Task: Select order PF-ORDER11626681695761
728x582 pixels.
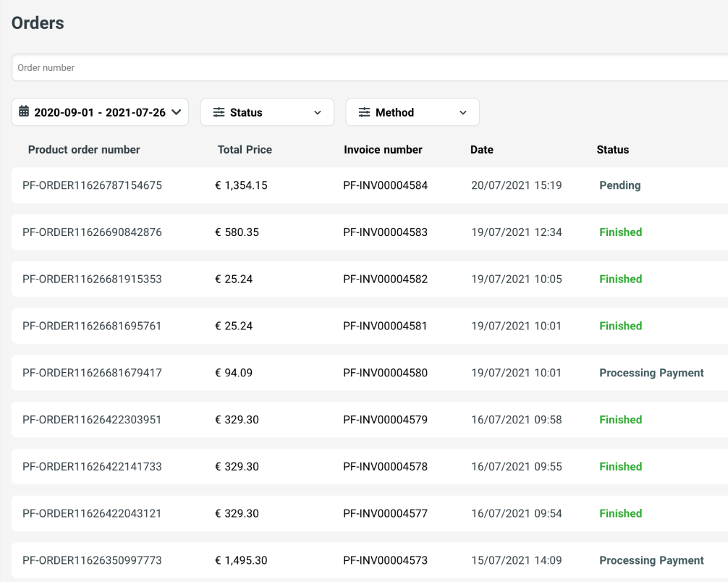Action: coord(92,326)
